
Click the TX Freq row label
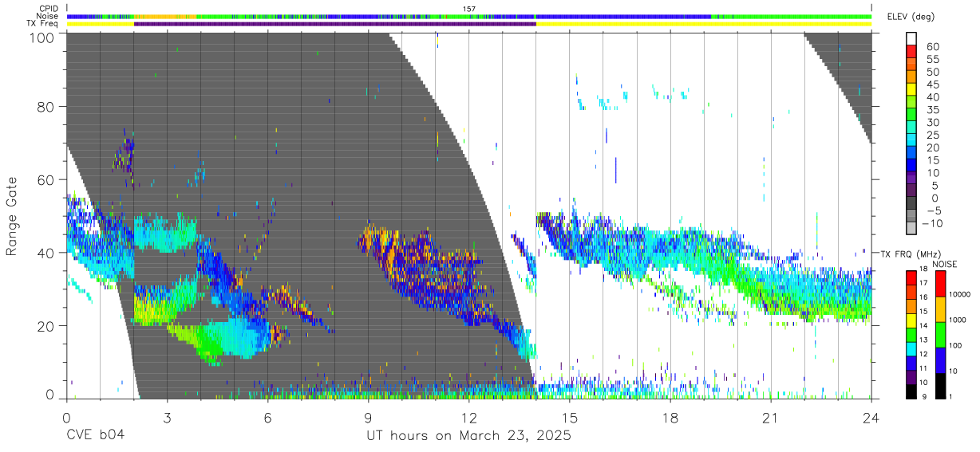tap(43, 24)
